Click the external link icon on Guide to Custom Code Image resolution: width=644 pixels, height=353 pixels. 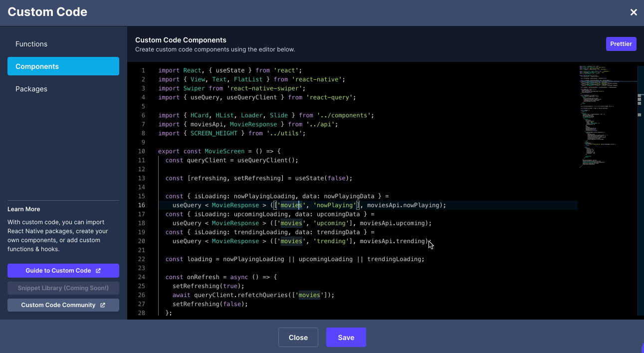pos(98,271)
